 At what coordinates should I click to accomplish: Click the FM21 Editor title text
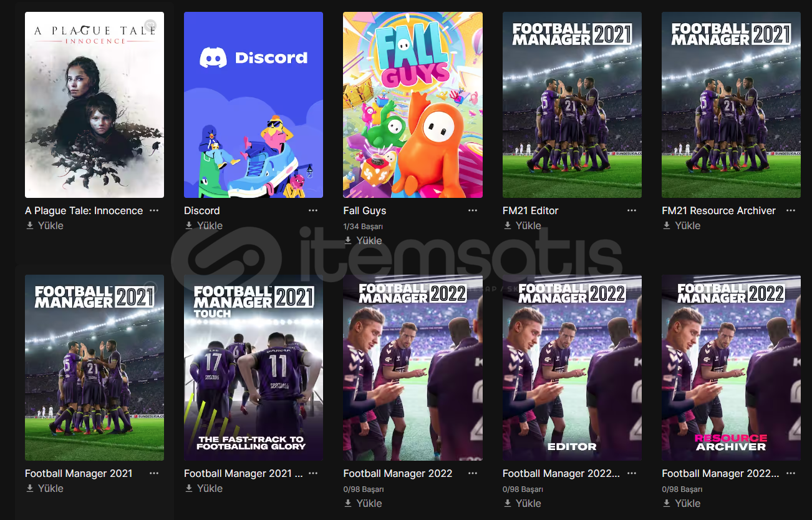point(531,211)
